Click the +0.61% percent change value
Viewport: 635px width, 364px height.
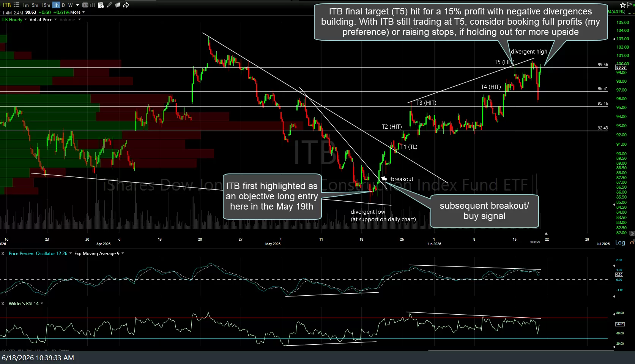(61, 12)
